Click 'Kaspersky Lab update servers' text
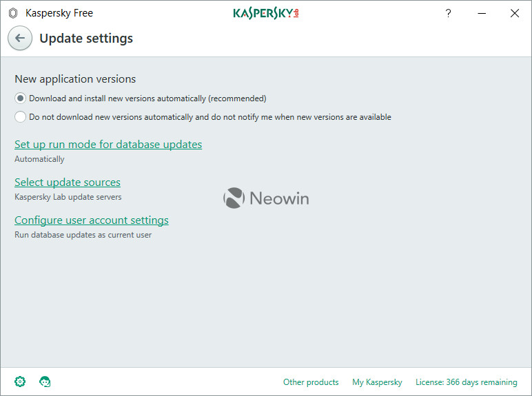This screenshot has width=532, height=396. 68,197
